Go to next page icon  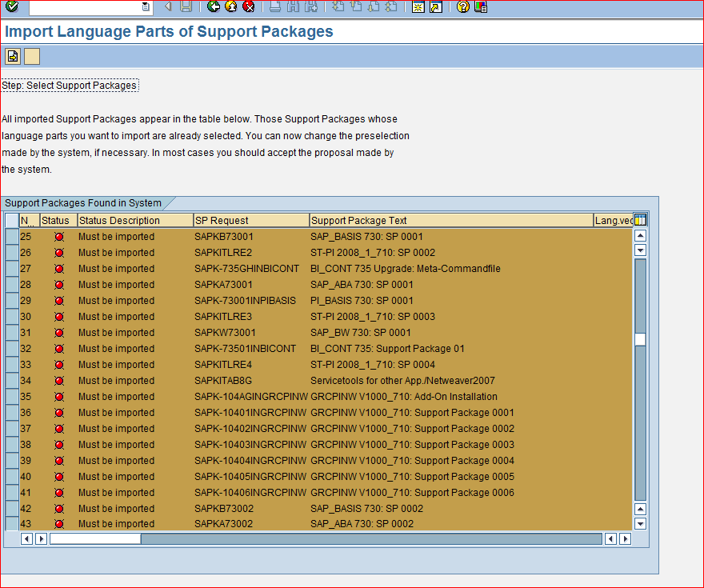coord(374,6)
